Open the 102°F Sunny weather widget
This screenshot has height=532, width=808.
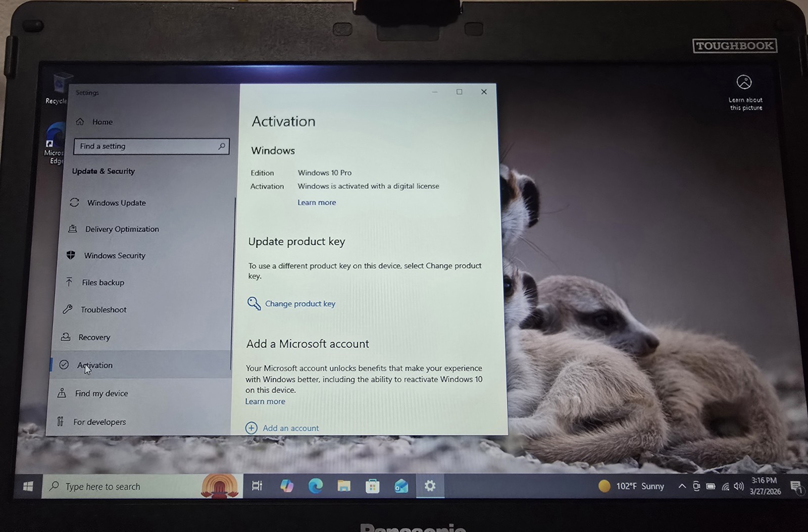pyautogui.click(x=631, y=486)
